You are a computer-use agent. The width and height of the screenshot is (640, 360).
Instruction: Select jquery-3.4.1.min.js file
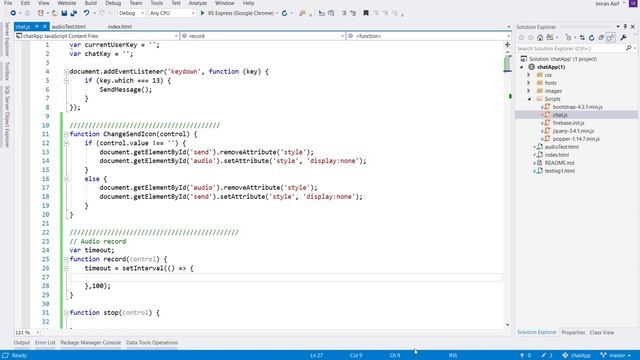click(573, 131)
